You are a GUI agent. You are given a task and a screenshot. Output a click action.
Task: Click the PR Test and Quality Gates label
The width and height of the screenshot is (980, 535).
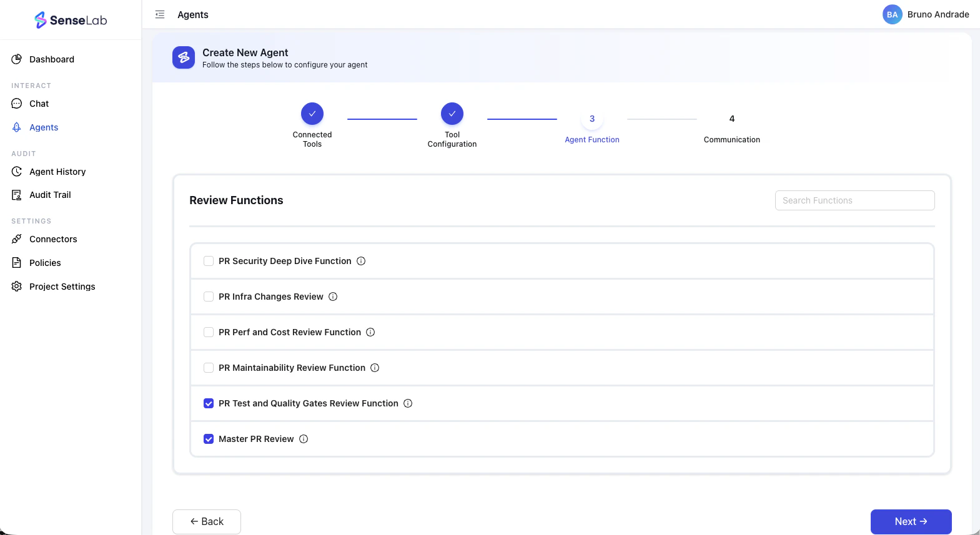(309, 403)
